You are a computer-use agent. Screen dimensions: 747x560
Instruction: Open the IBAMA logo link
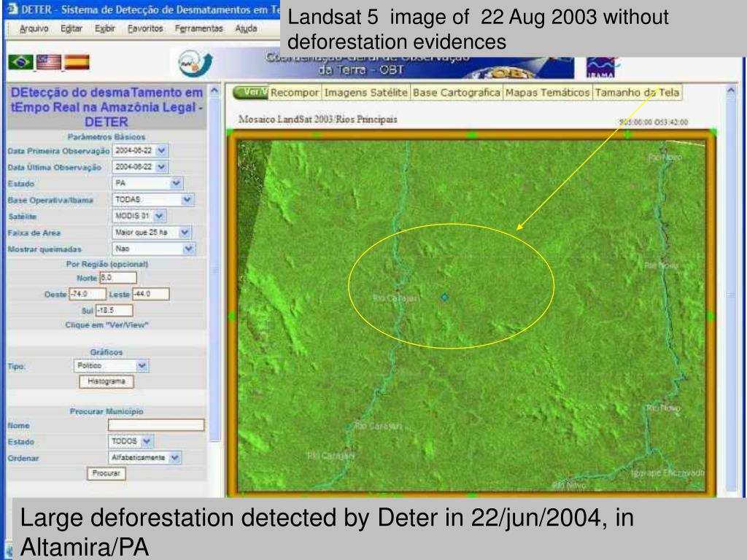click(601, 67)
